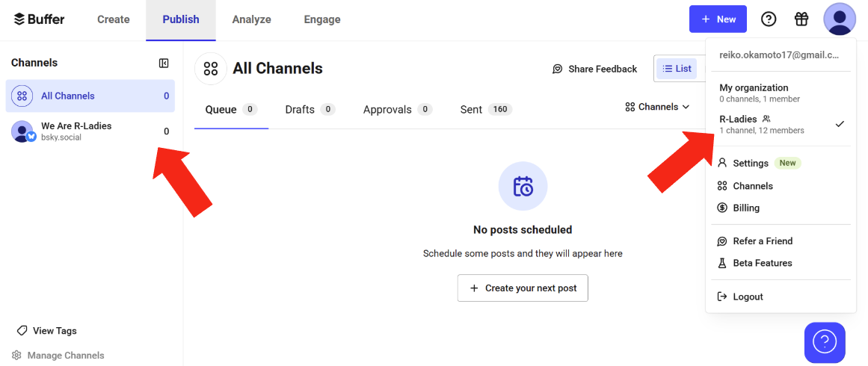Click the calendar clock empty-state icon
This screenshot has width=868, height=366.
pyautogui.click(x=523, y=186)
